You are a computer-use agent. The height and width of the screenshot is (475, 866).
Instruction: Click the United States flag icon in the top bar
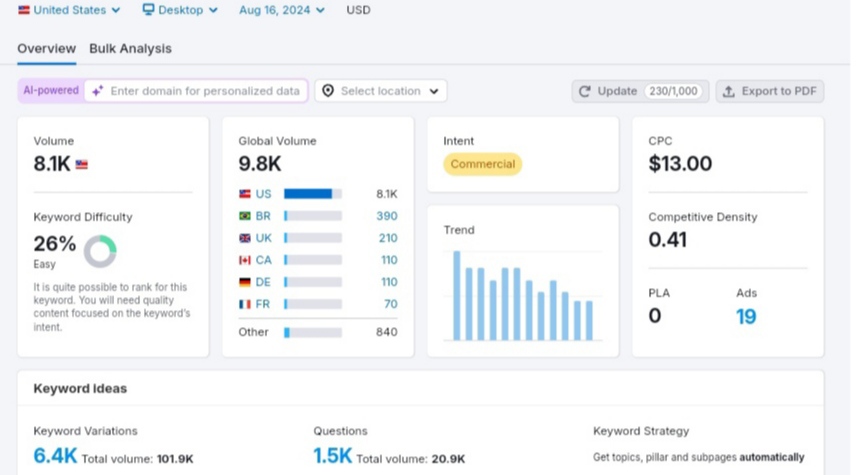[x=24, y=10]
